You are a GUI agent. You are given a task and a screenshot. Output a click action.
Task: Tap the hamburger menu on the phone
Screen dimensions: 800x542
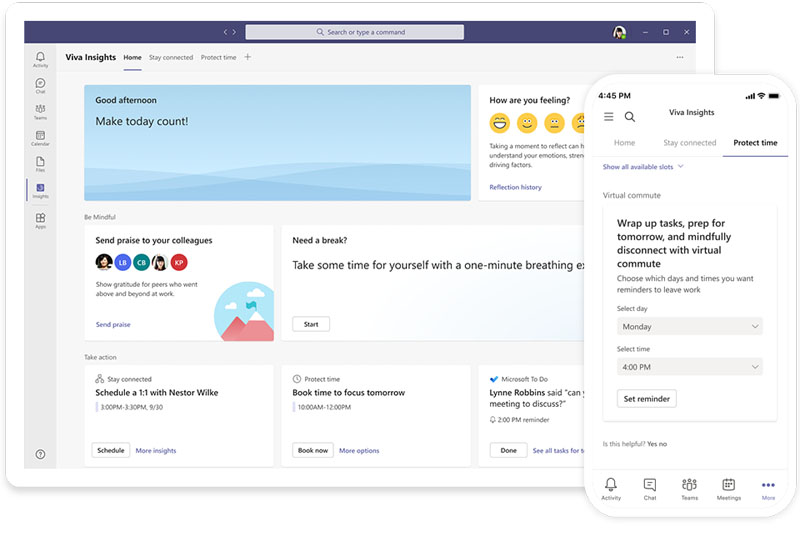tap(609, 117)
